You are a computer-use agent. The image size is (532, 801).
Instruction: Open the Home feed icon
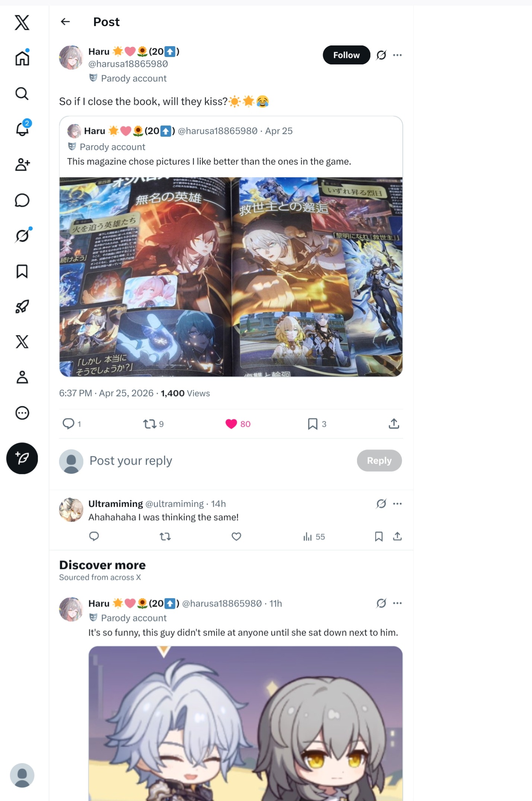(22, 58)
